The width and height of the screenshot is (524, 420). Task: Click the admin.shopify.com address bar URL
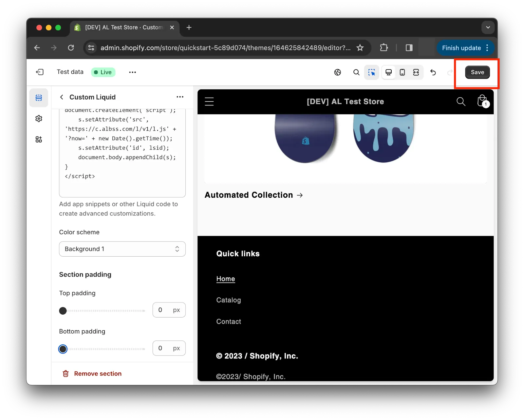(225, 48)
